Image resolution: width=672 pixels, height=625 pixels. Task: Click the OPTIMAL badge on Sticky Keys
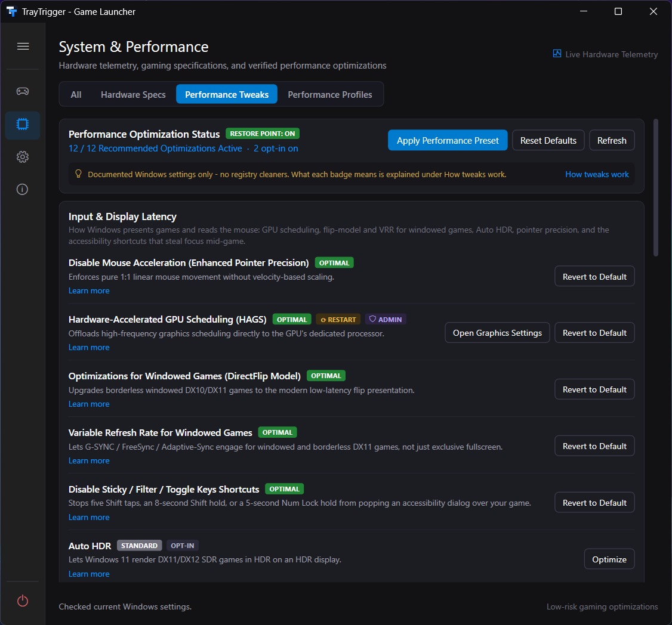pos(284,489)
